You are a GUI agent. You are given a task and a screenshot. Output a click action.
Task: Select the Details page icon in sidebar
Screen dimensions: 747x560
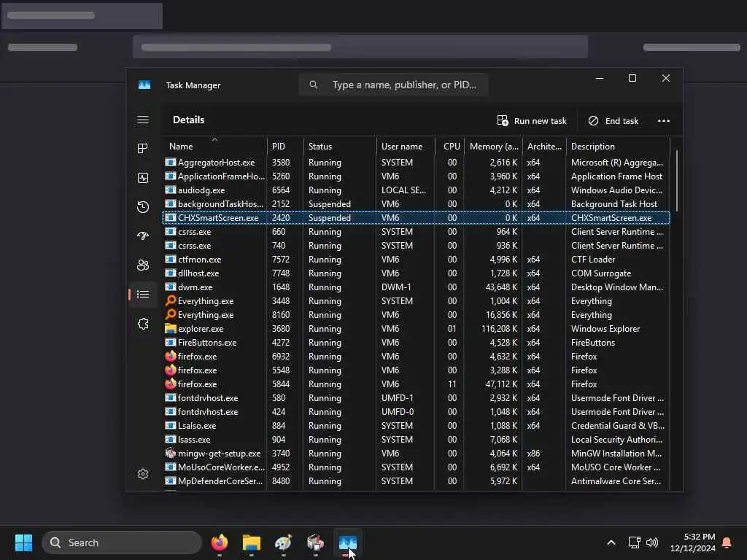(x=143, y=295)
